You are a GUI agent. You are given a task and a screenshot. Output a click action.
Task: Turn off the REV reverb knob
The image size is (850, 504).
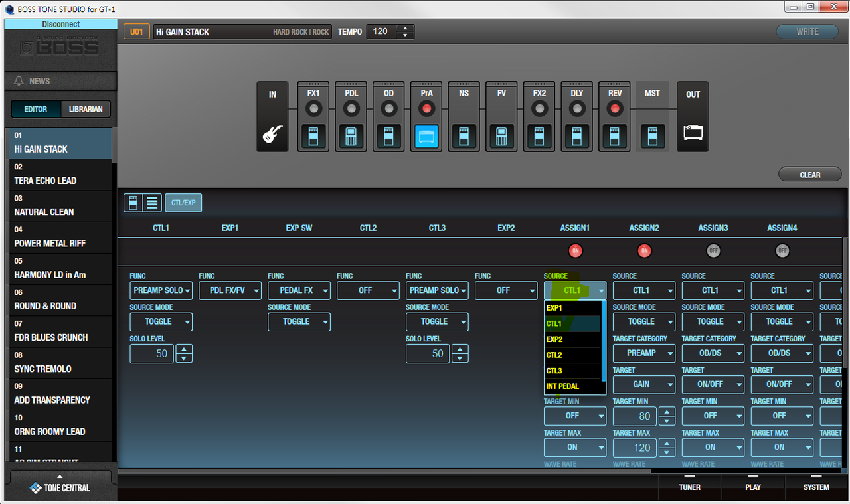[615, 109]
